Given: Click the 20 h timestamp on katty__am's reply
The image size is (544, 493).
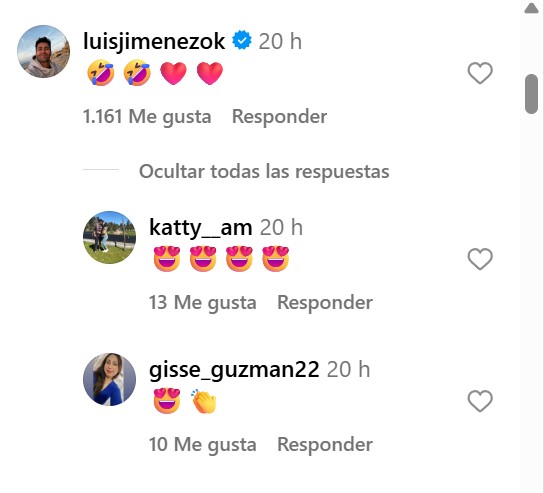Looking at the screenshot, I should click(281, 228).
